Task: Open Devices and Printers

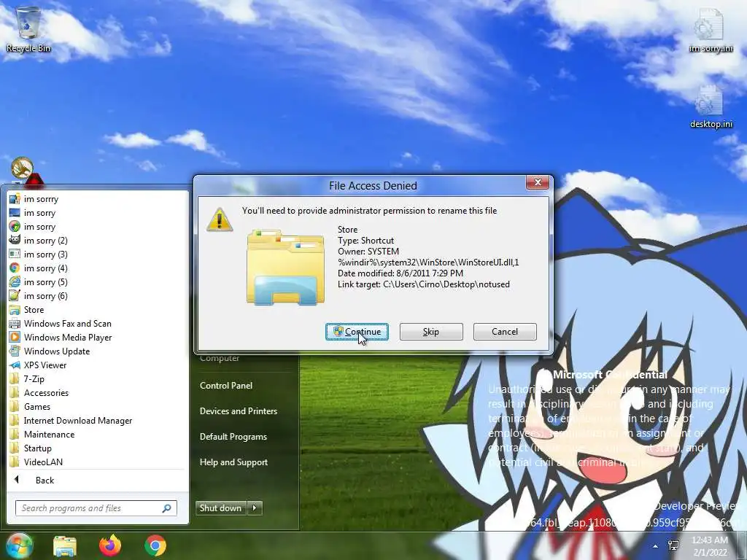Action: (x=239, y=411)
